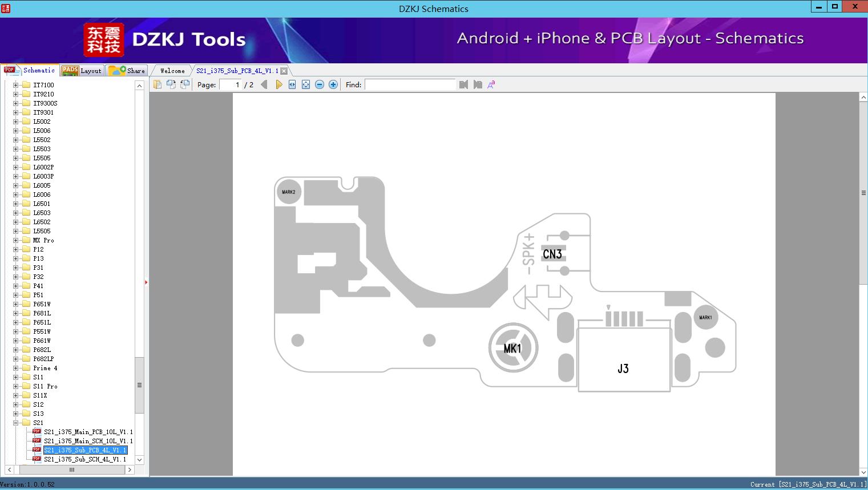Click document viewer scroll down arrow

point(863,472)
